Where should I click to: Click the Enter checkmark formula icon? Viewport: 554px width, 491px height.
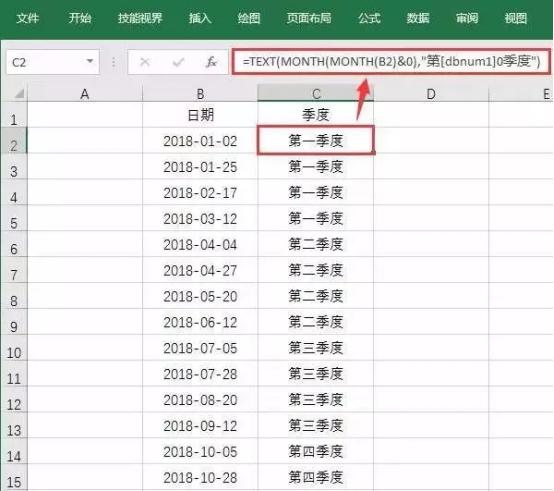coord(178,63)
